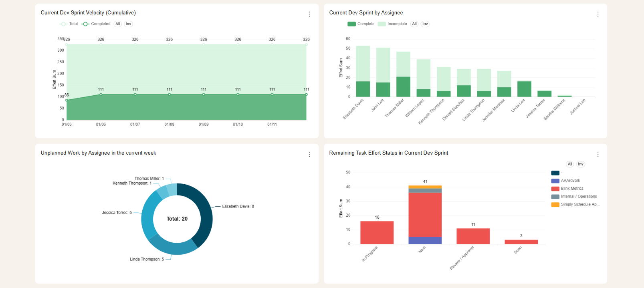644x288 pixels.
Task: Click Current Dev Sprint Velocity (Cumulative) title
Action: click(x=88, y=13)
